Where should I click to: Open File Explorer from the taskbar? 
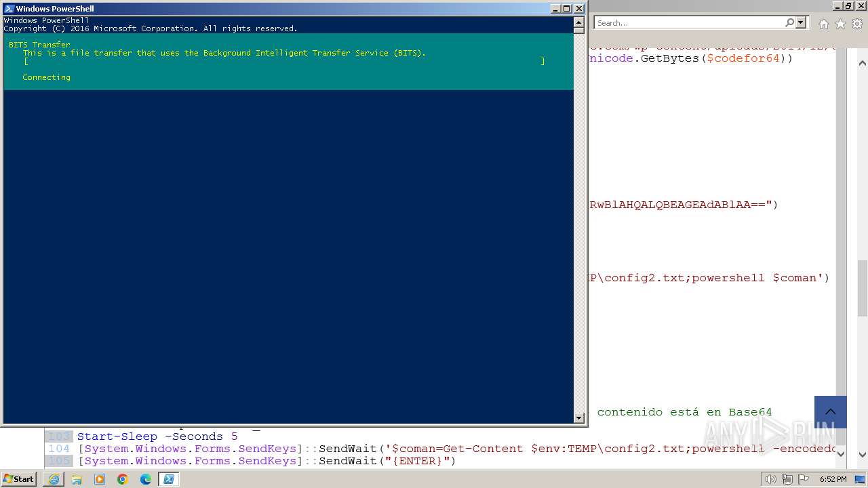coord(77,479)
